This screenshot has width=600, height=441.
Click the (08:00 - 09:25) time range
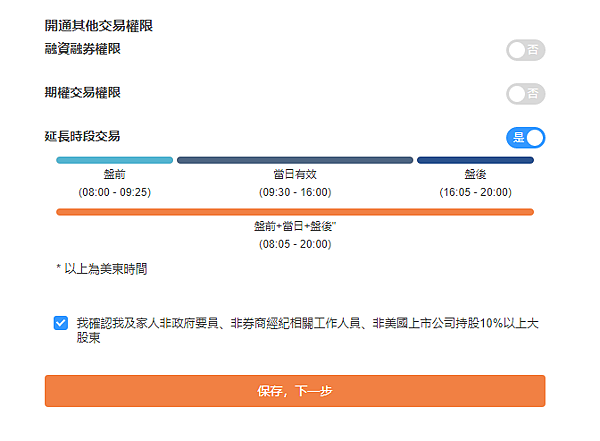pos(114,191)
